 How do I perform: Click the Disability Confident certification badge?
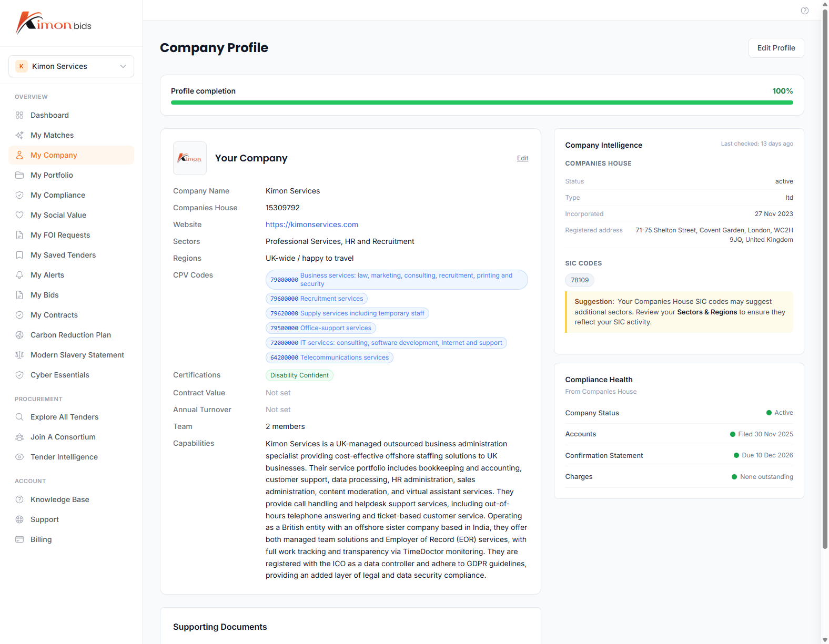tap(299, 375)
